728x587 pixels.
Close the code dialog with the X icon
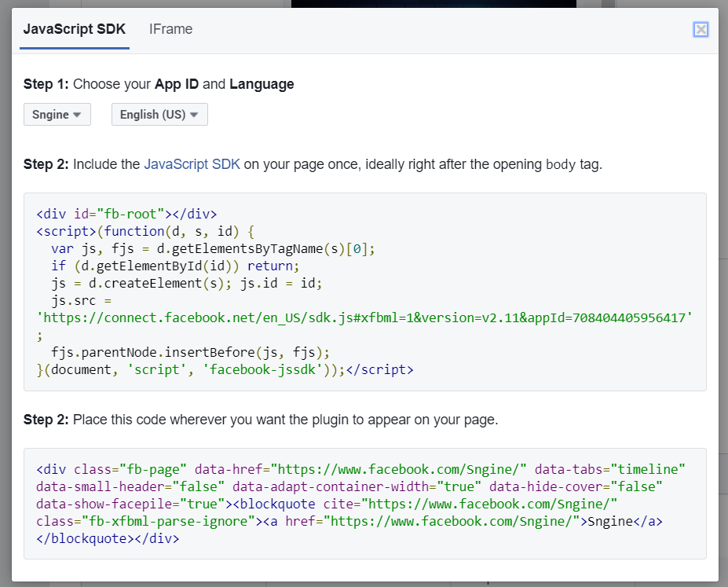point(701,30)
